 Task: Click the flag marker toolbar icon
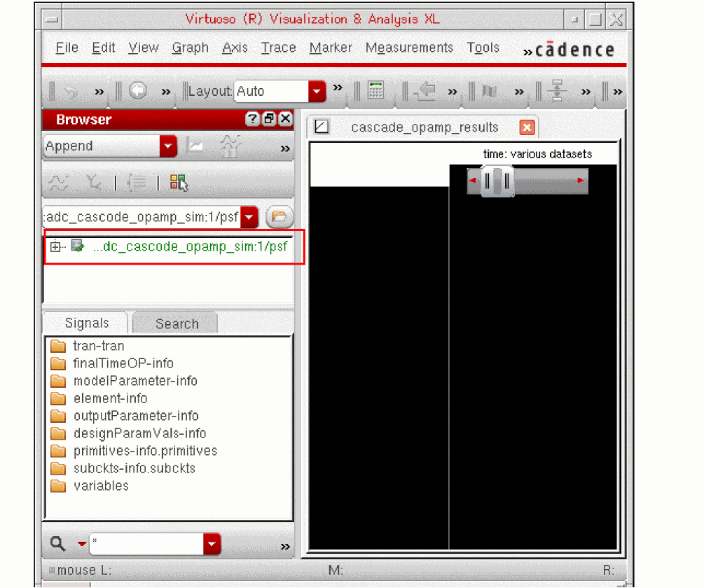(x=490, y=91)
